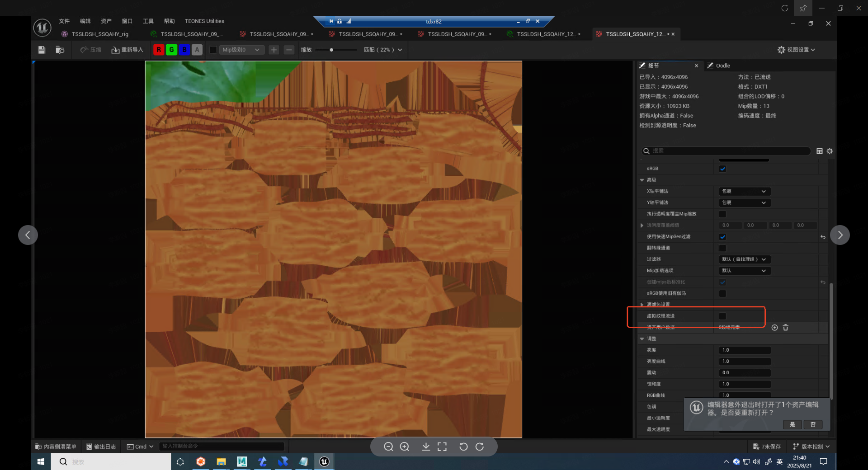Click the 重新导入 button
Image resolution: width=868 pixels, height=470 pixels.
127,50
